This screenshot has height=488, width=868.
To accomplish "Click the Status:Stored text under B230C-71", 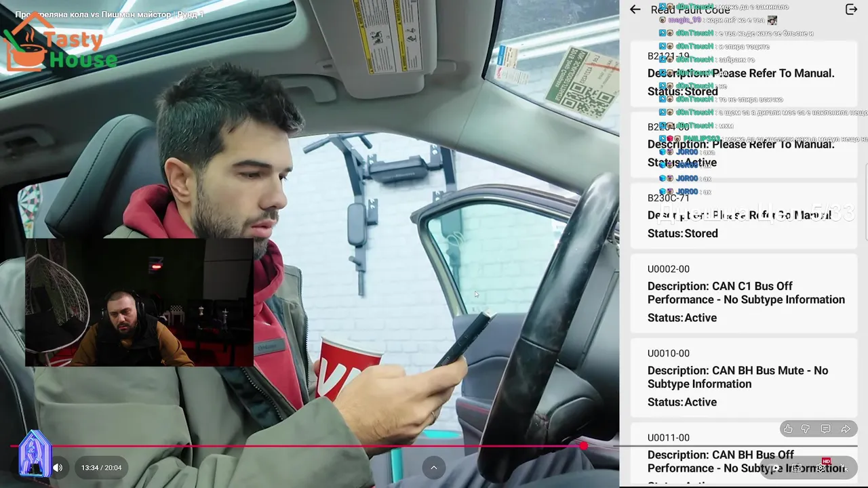I will point(682,233).
